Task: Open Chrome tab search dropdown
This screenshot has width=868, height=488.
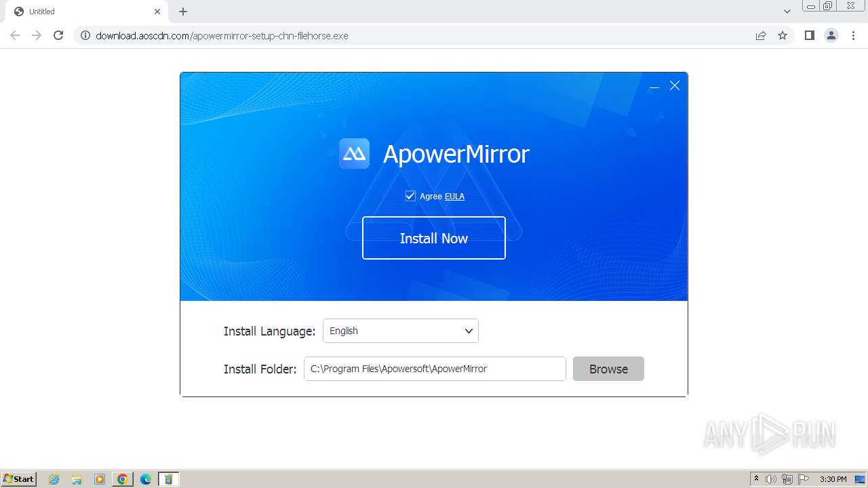Action: point(787,12)
